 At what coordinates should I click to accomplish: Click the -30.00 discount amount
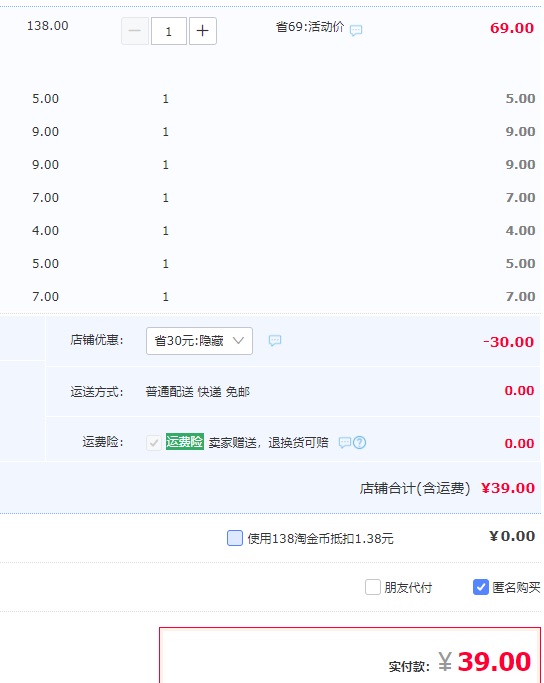pos(508,342)
